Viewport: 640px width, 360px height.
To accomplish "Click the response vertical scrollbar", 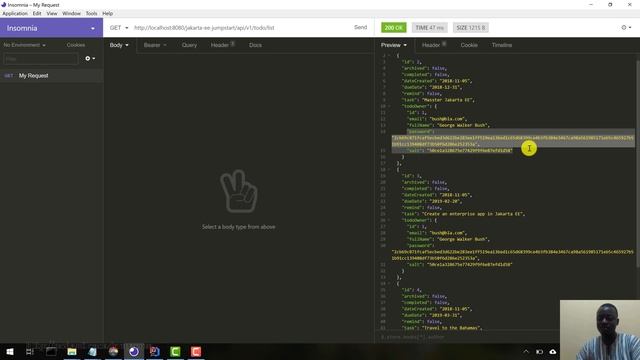I will (x=638, y=163).
